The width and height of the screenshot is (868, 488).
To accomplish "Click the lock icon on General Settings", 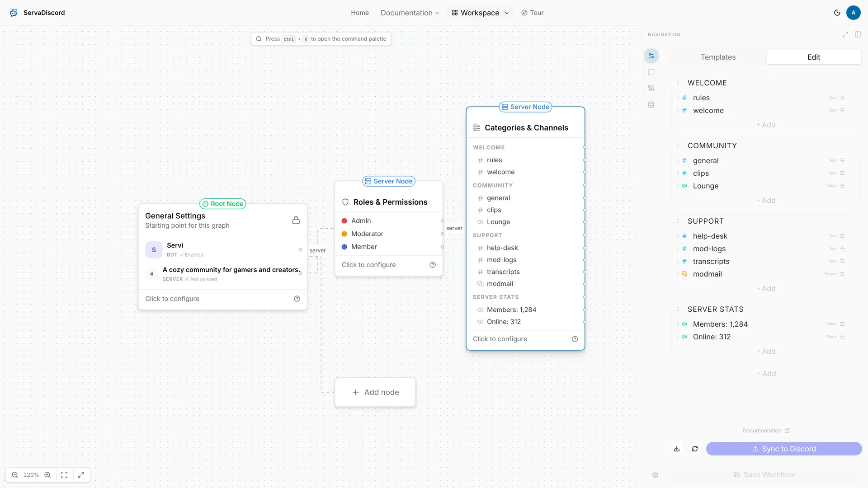I will point(296,220).
